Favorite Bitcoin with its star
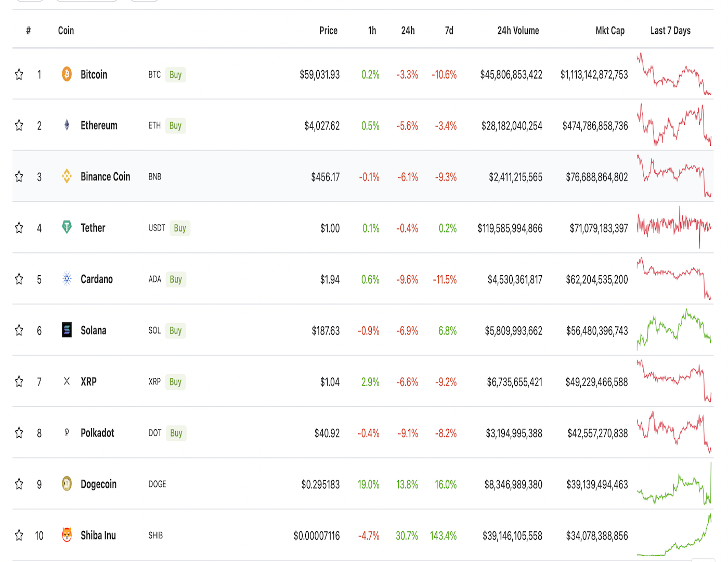The width and height of the screenshot is (728, 562). click(x=19, y=74)
